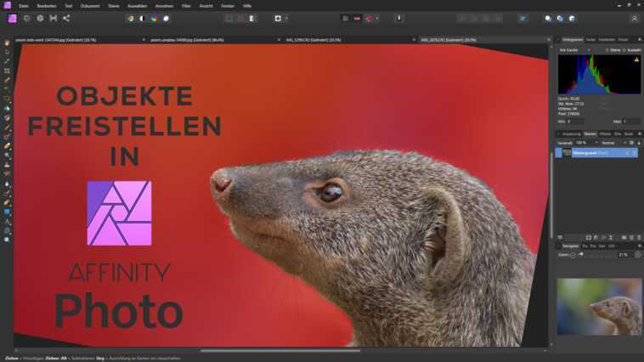Open the Alle Kanäle channel dropdown

click(x=575, y=50)
